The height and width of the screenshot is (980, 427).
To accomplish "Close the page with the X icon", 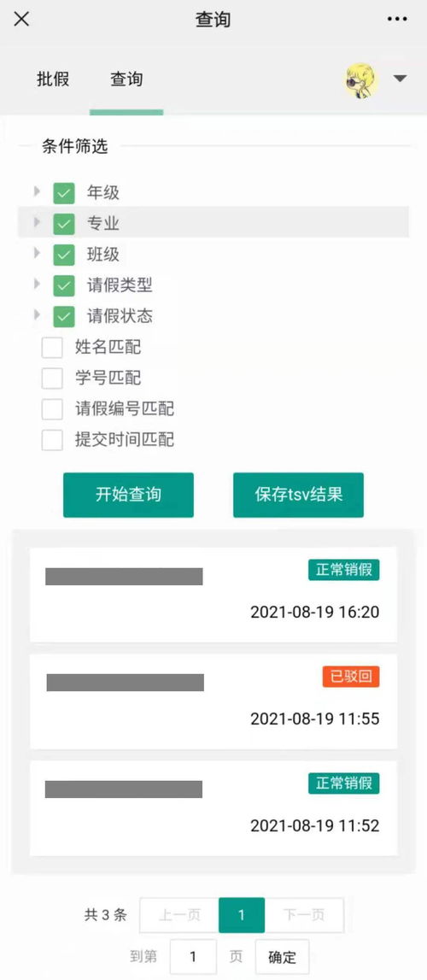I will 21,19.
